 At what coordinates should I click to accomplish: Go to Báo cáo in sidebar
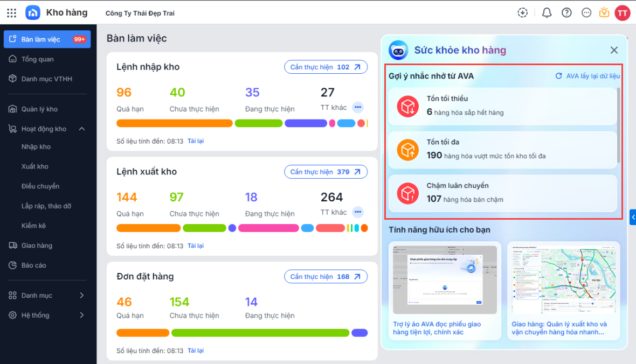pyautogui.click(x=33, y=265)
